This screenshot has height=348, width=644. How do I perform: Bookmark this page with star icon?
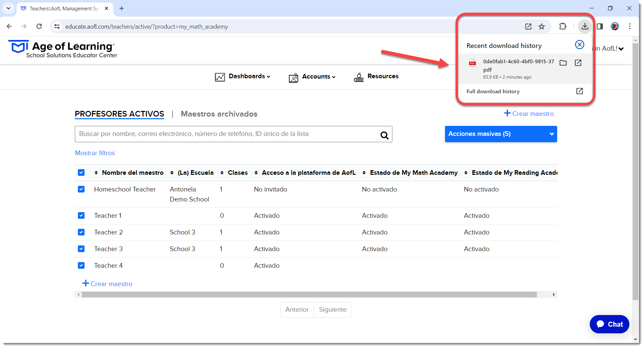(x=542, y=26)
